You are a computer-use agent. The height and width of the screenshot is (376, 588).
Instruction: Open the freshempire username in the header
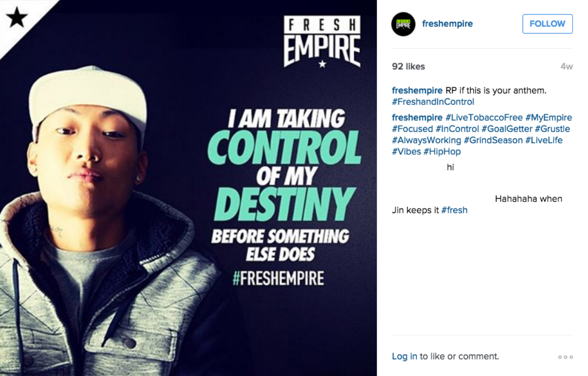447,24
